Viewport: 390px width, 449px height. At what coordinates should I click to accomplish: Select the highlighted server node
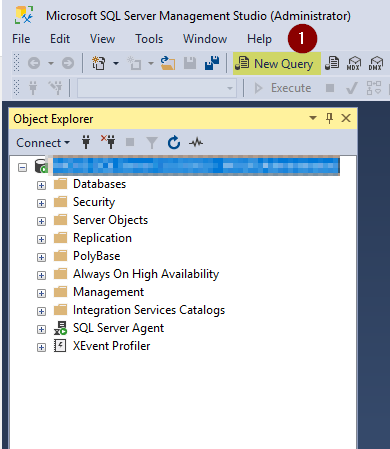coord(196,166)
